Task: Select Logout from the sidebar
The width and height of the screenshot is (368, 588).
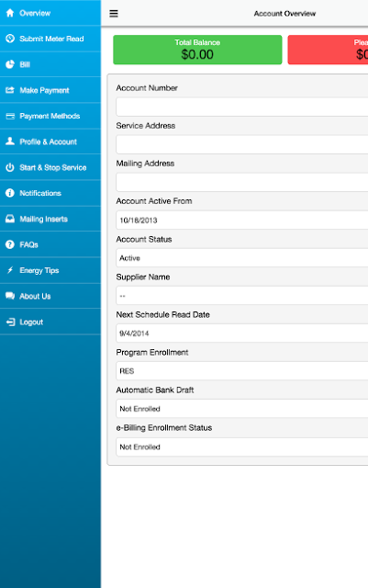Action: point(50,322)
